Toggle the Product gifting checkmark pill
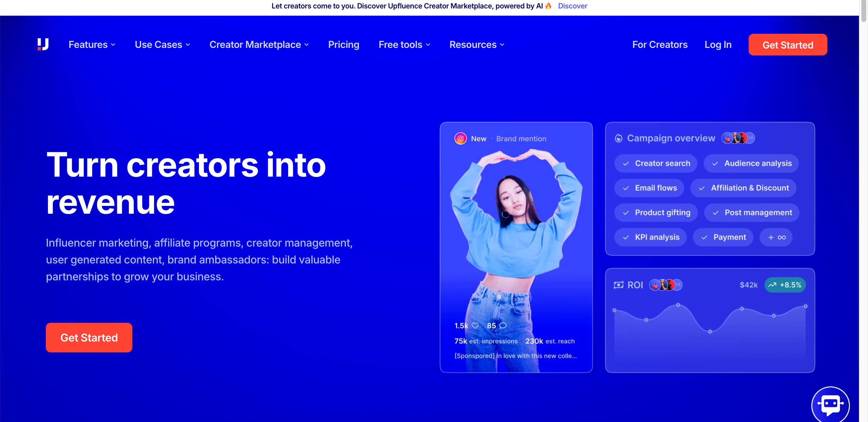 656,212
